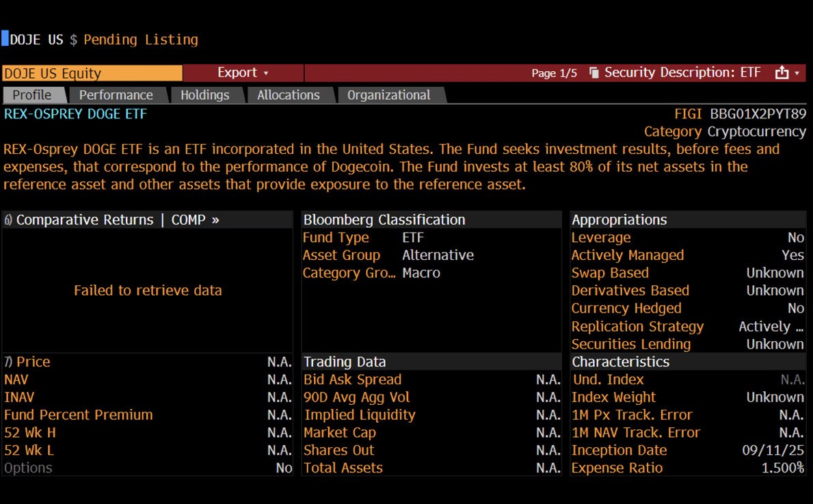
Task: Click the FIGI identifier BBG01X2PYT89
Action: coord(758,114)
